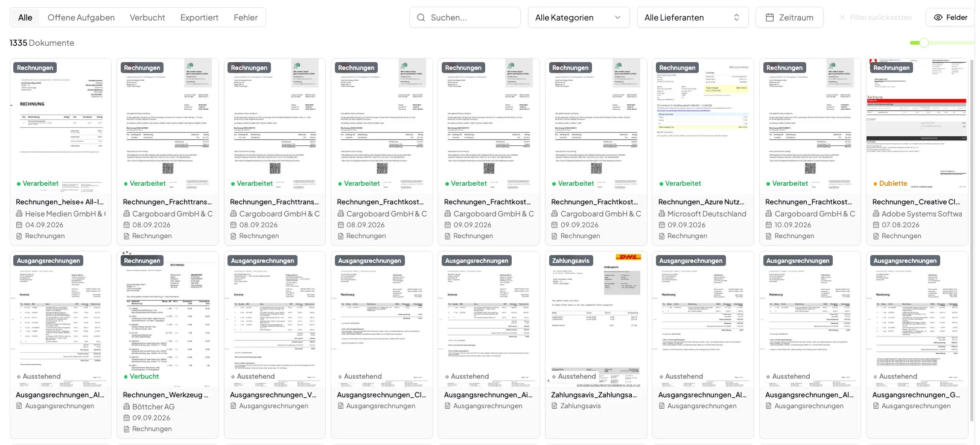This screenshot has height=445, width=980.
Task: Click the eye icon beside Felder
Action: coord(938,17)
